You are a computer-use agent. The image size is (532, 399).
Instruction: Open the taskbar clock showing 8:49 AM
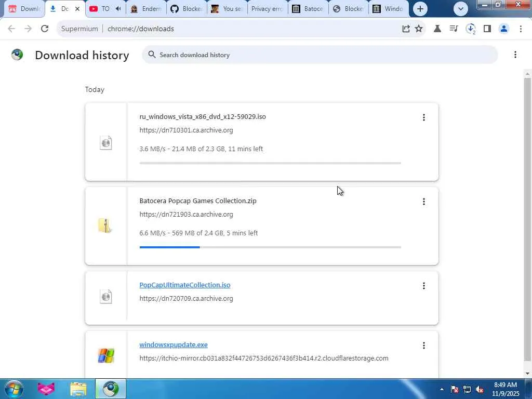click(506, 389)
